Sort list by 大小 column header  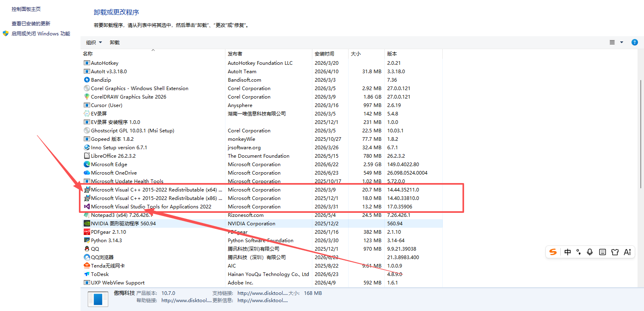pyautogui.click(x=356, y=54)
